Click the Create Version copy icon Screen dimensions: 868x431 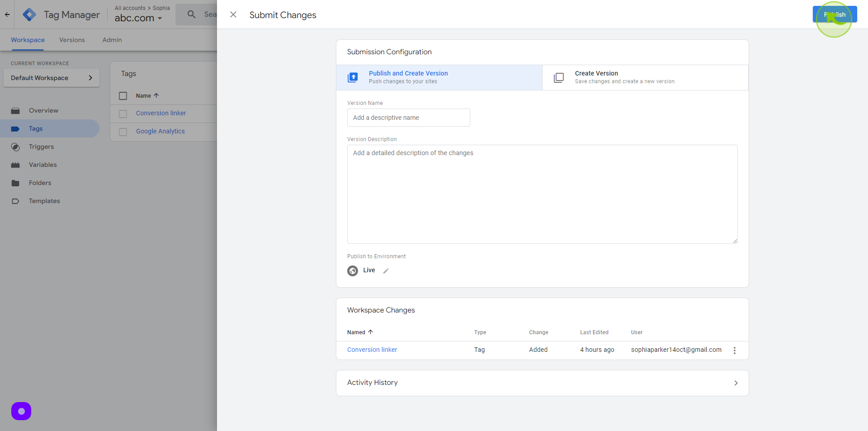tap(559, 77)
